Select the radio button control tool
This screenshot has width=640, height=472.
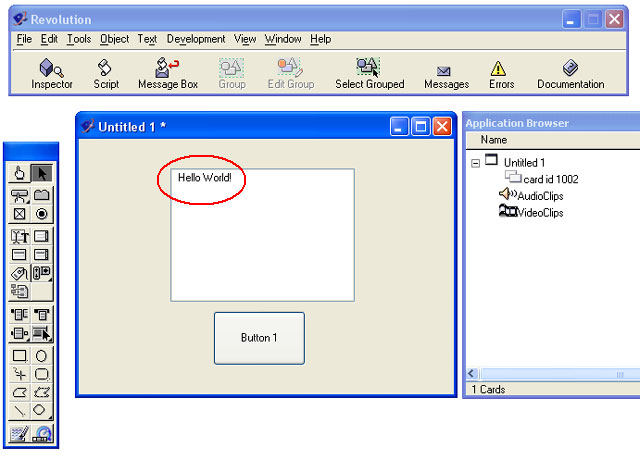point(42,214)
